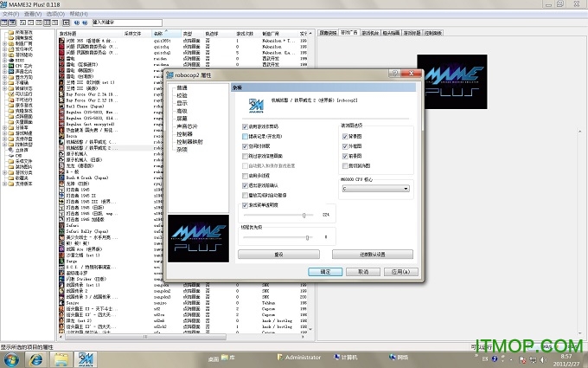
Task: Click the 应用(A) button
Action: (401, 272)
